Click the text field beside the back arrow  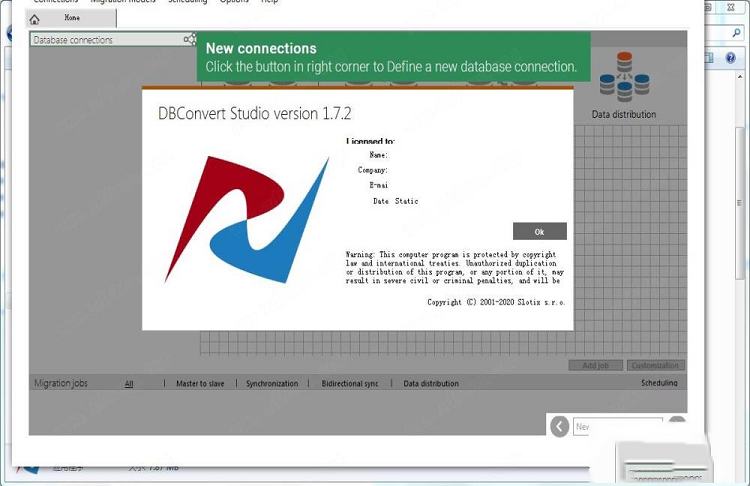617,426
